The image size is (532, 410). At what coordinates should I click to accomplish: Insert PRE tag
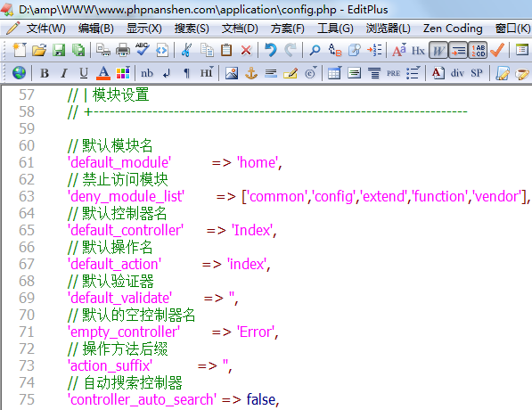393,73
